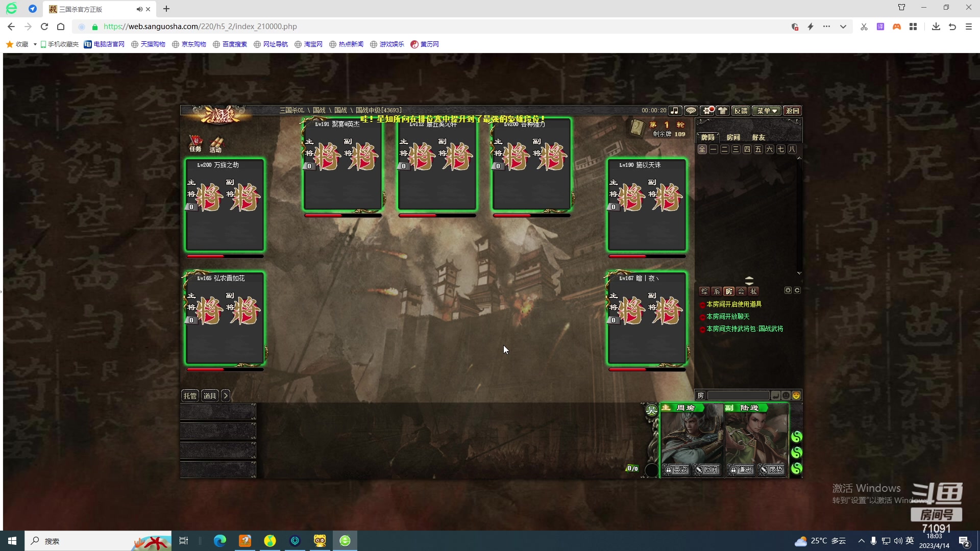Select player 弘农晋如花 card

(x=225, y=318)
